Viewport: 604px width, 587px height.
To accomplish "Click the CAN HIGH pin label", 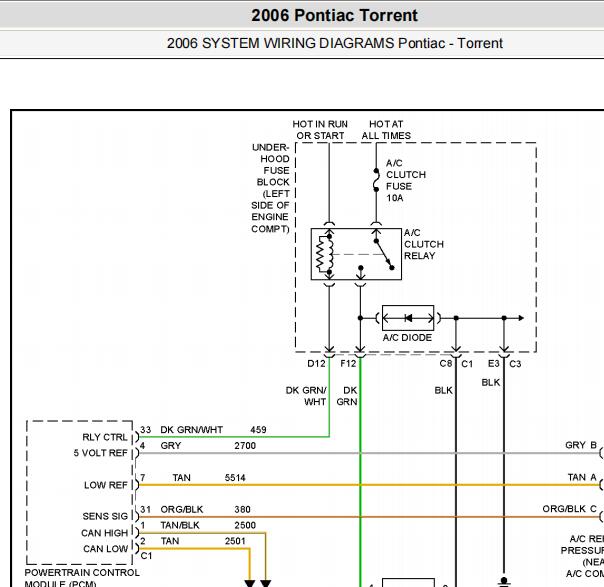I will [104, 533].
